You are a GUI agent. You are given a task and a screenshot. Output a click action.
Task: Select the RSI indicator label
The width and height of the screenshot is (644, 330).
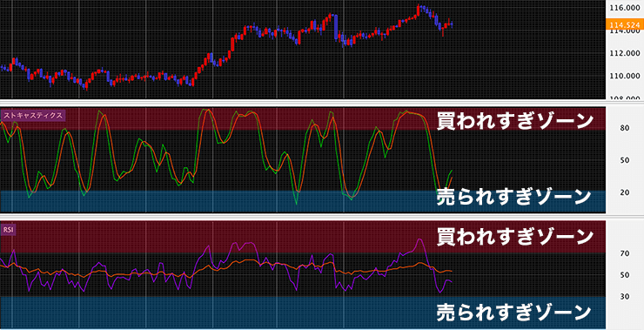pos(8,230)
